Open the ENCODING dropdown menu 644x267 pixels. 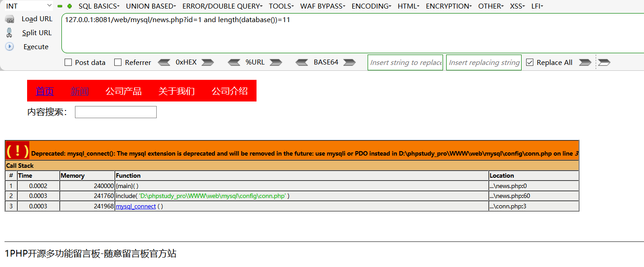click(372, 6)
